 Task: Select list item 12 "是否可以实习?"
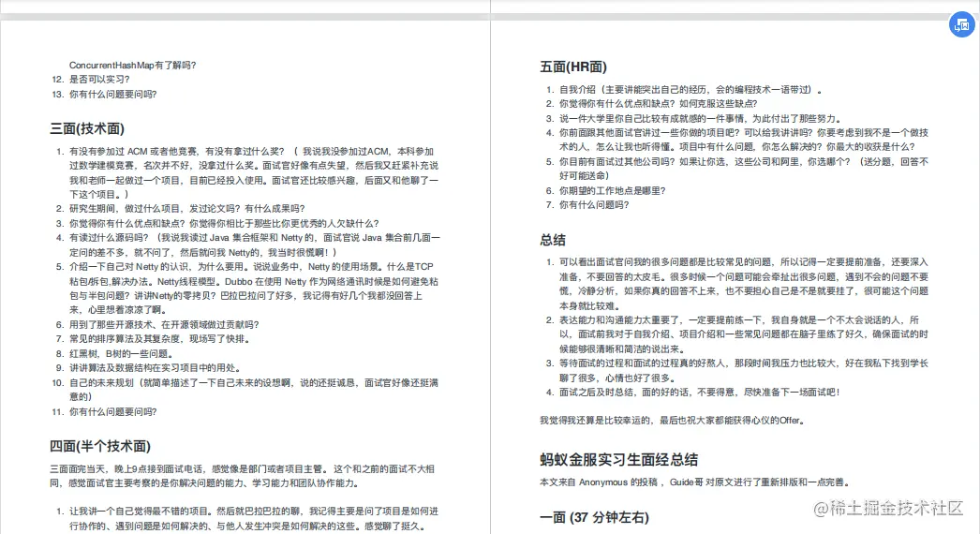click(x=99, y=80)
